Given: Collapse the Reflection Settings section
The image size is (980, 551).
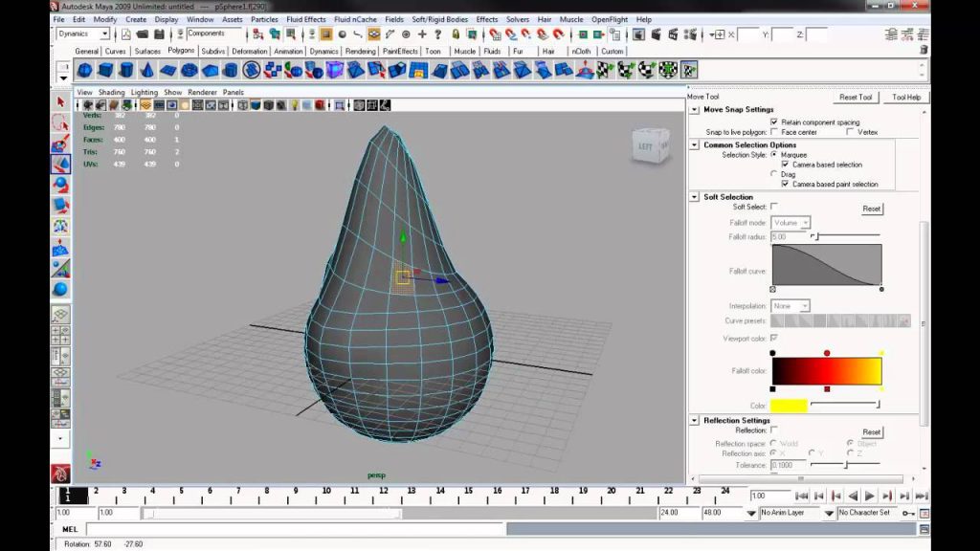Looking at the screenshot, I should [x=694, y=421].
